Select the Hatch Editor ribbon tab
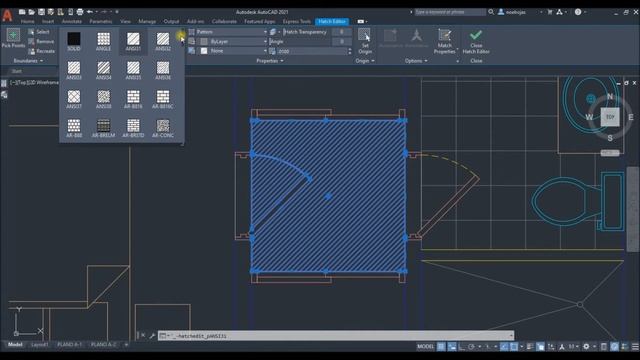This screenshot has height=360, width=640. pyautogui.click(x=332, y=21)
